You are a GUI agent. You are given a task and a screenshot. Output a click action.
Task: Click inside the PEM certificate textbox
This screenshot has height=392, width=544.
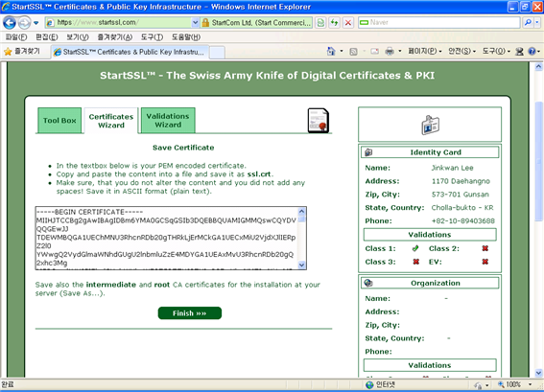[167, 238]
